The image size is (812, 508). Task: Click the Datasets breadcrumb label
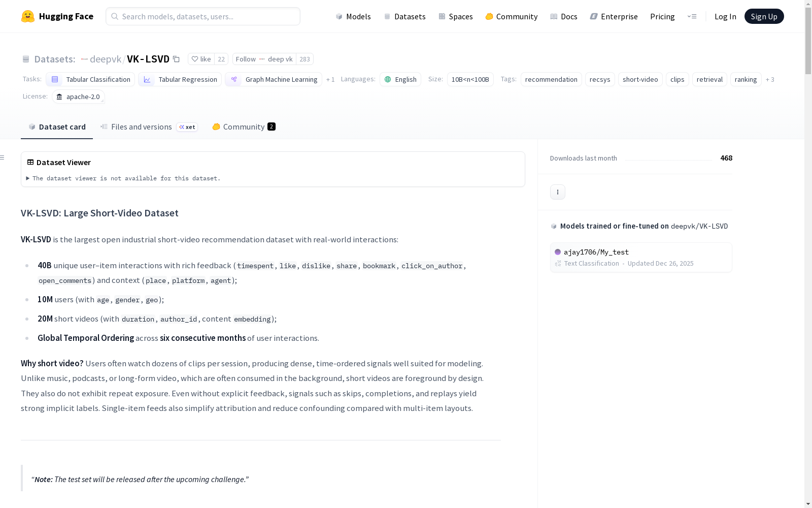coord(55,59)
